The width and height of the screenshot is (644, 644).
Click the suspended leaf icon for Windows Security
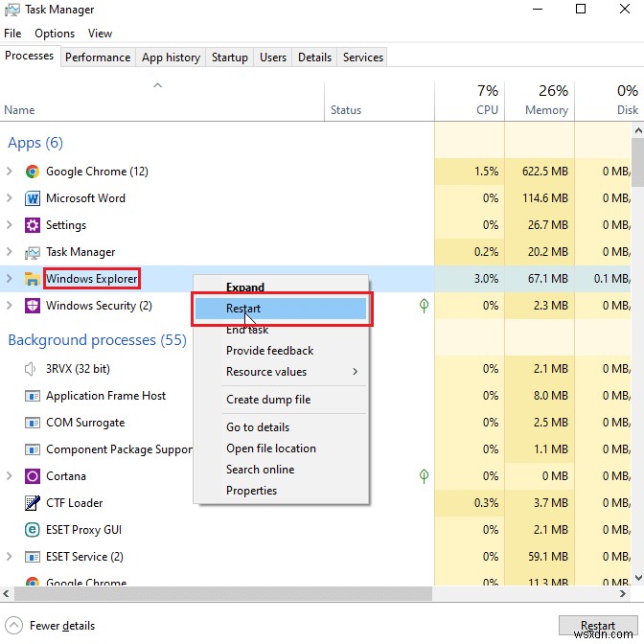424,306
